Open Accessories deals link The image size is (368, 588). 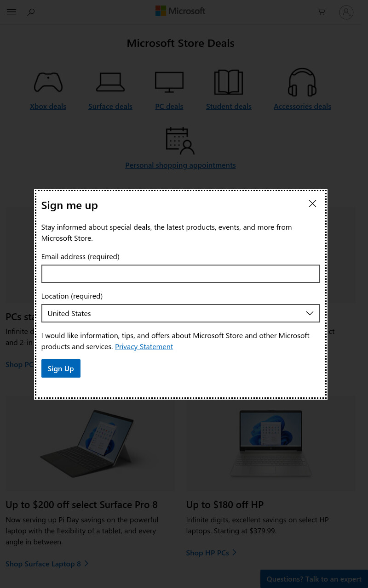point(302,106)
